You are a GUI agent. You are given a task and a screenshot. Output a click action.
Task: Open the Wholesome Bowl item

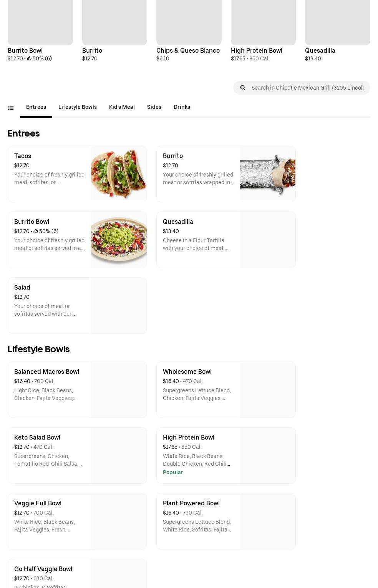point(226,390)
